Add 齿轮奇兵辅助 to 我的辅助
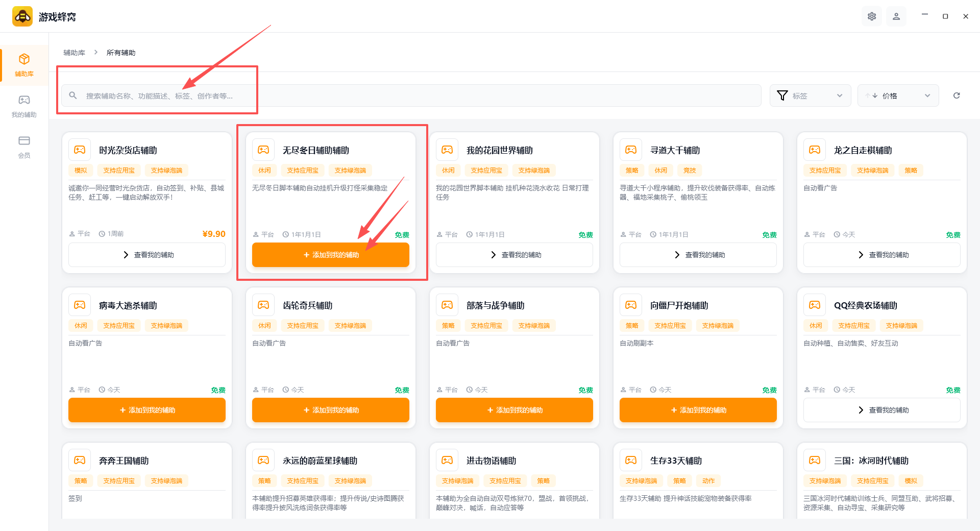980x531 pixels. 331,410
